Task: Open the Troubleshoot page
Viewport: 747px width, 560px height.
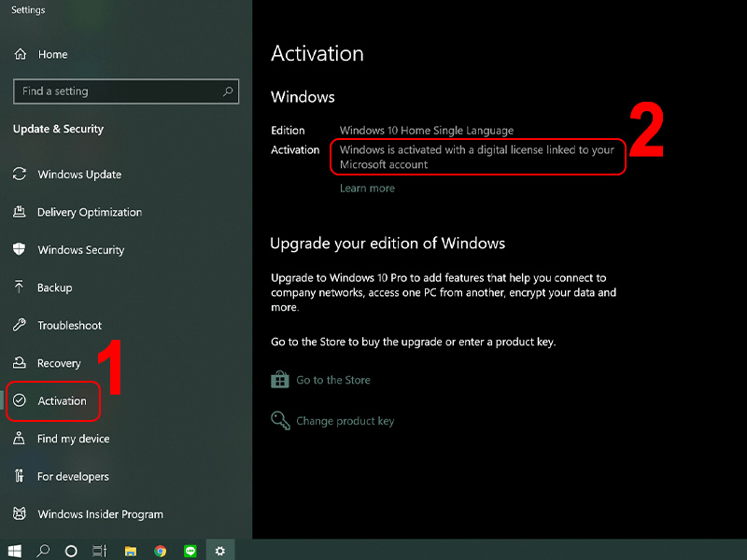Action: pos(69,325)
